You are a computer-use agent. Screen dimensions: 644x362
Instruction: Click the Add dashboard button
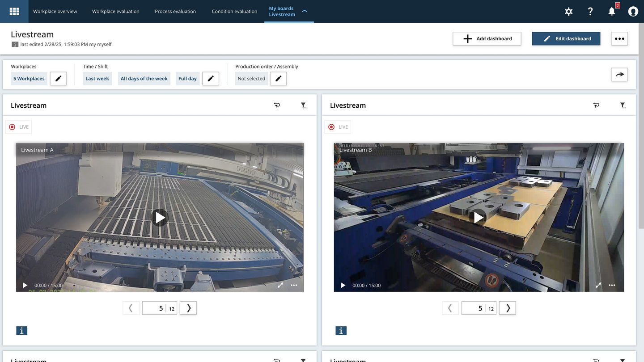pyautogui.click(x=487, y=38)
